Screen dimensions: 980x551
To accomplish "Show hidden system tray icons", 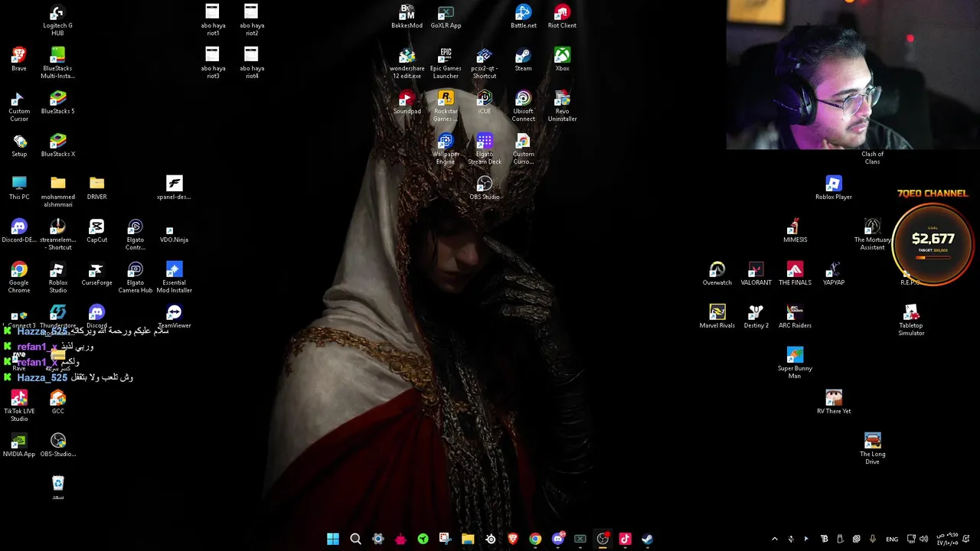I will click(774, 539).
